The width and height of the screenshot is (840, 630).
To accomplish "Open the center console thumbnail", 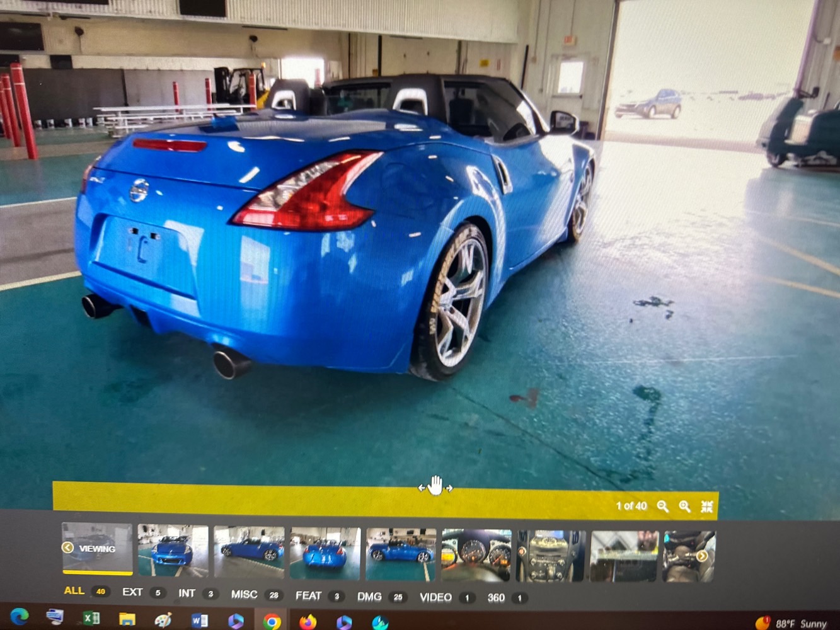I will [x=551, y=556].
